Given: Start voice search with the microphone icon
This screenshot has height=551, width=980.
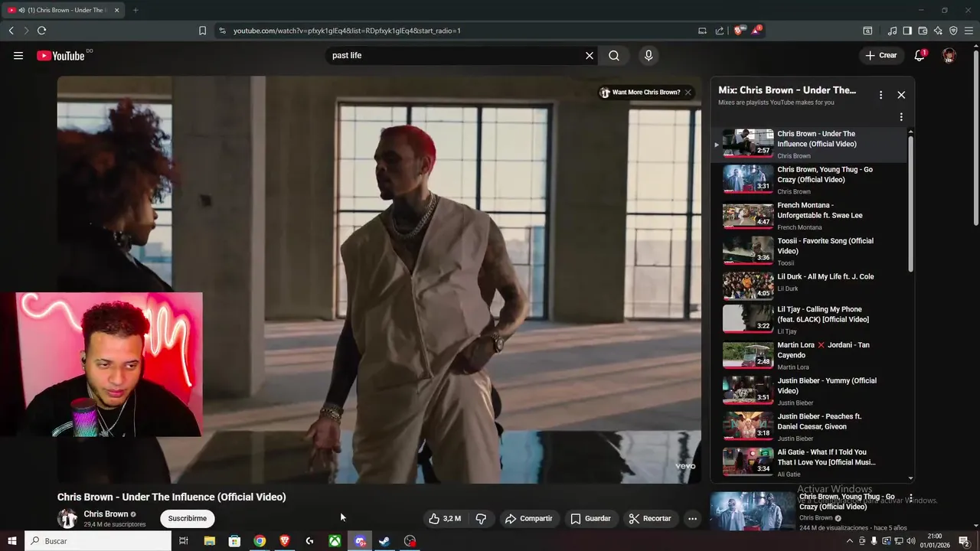Looking at the screenshot, I should [648, 55].
